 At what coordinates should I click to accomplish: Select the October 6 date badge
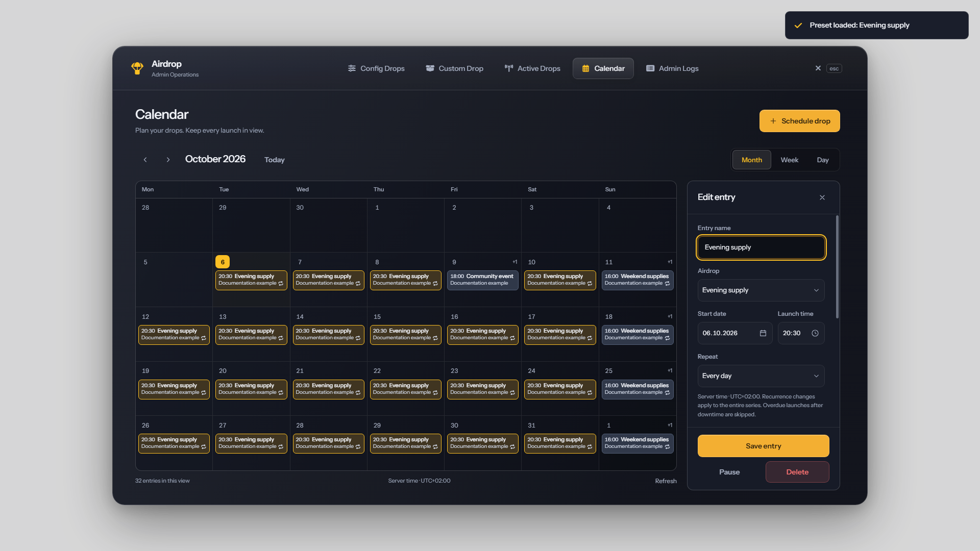tap(223, 262)
